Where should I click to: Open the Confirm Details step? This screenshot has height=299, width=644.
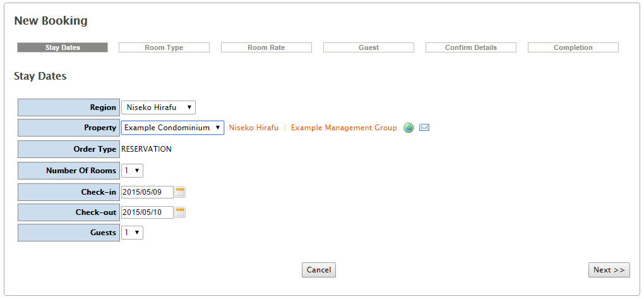[471, 47]
